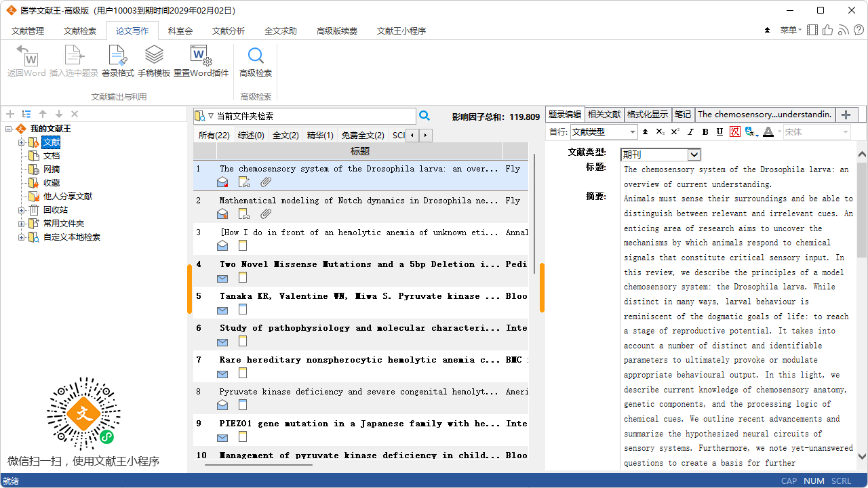868x488 pixels.
Task: Open the 高级版续费 tab
Action: point(337,31)
